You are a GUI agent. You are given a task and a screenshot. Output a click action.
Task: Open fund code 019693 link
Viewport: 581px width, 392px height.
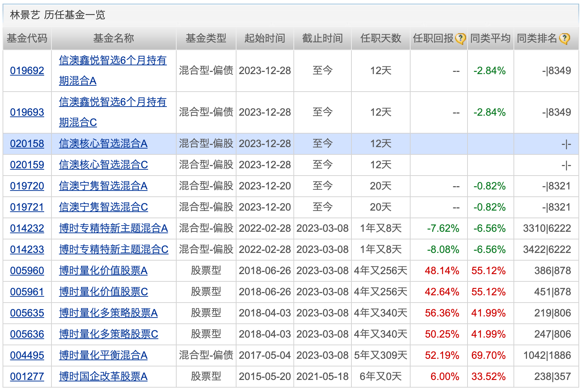pos(27,112)
